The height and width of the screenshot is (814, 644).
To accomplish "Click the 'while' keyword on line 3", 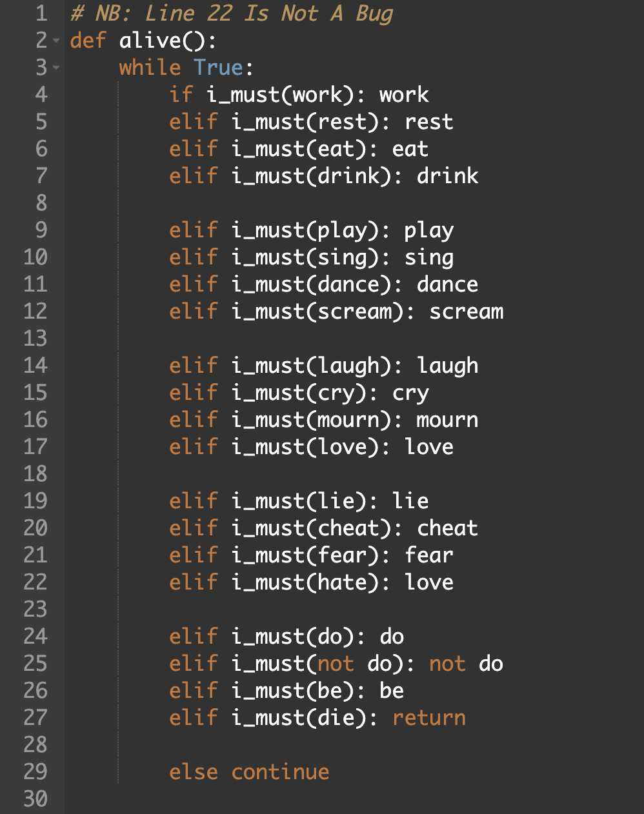I will tap(150, 68).
